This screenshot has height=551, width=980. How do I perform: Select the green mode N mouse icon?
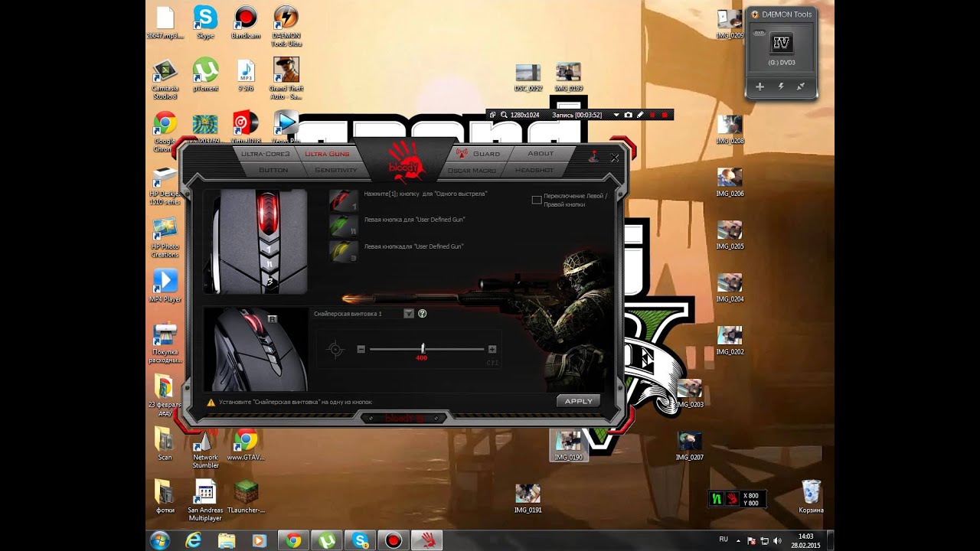tap(344, 225)
